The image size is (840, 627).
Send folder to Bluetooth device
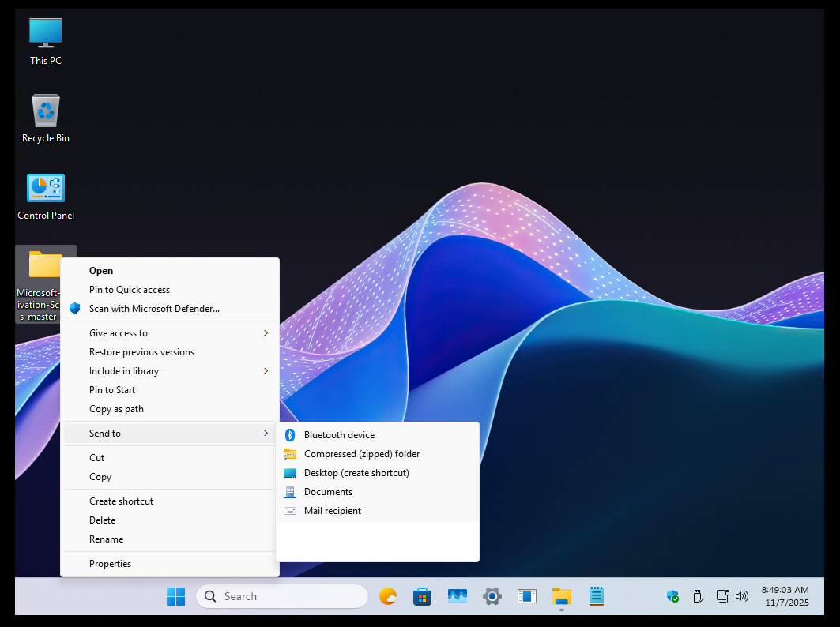tap(377, 435)
